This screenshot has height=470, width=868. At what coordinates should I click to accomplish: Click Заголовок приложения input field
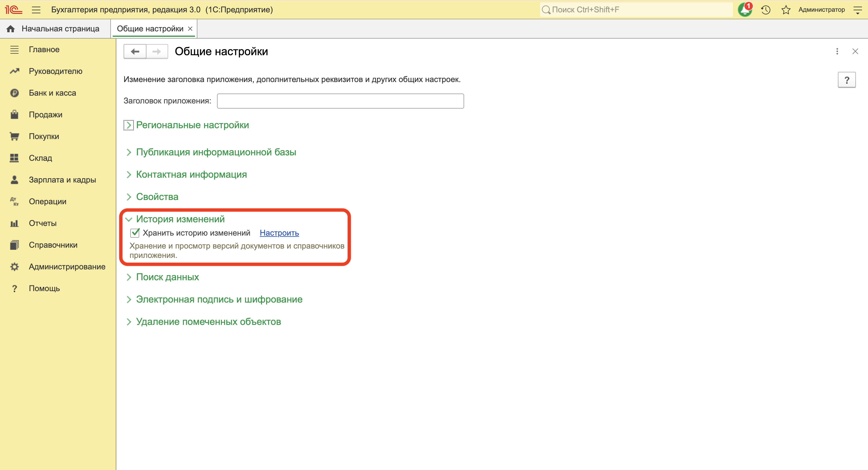pos(340,101)
